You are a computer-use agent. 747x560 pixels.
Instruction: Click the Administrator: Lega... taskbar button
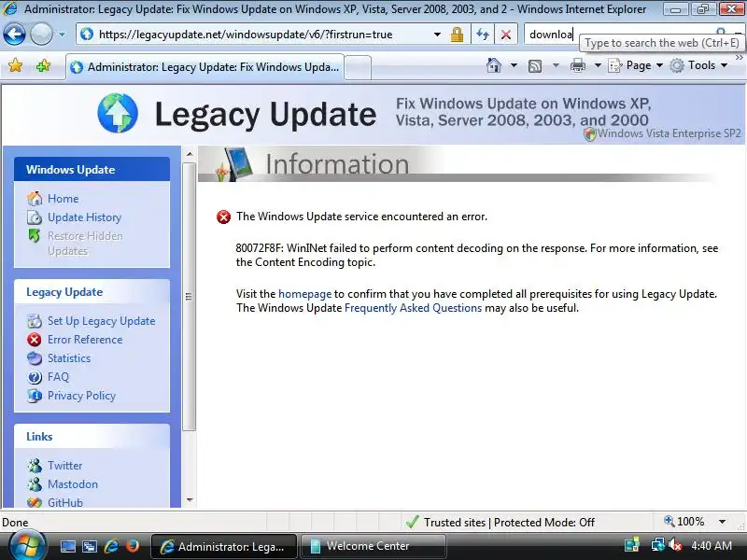point(224,546)
